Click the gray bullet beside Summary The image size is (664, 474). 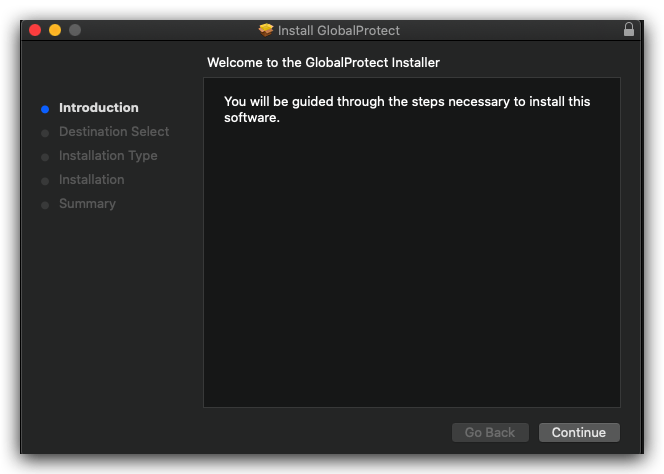pyautogui.click(x=45, y=205)
